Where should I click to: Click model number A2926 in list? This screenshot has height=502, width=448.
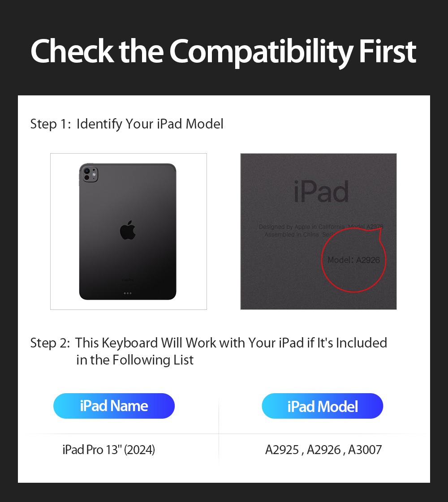click(x=324, y=450)
